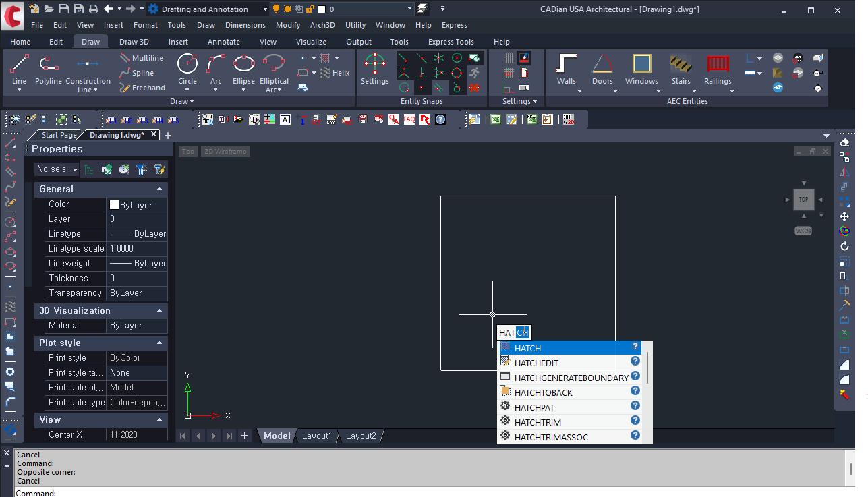The height and width of the screenshot is (497, 868).
Task: Insert Windows from AEC Entities
Action: click(x=641, y=70)
